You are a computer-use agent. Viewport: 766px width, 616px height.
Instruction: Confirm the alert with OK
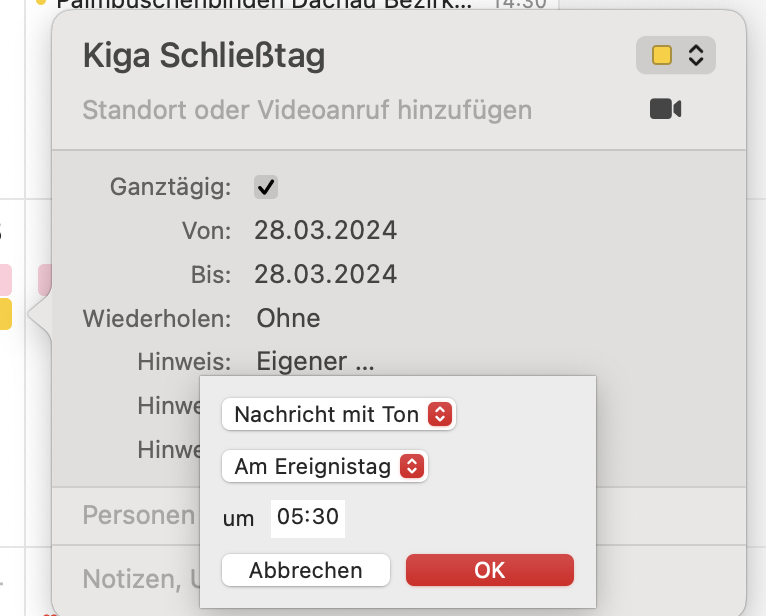point(489,570)
